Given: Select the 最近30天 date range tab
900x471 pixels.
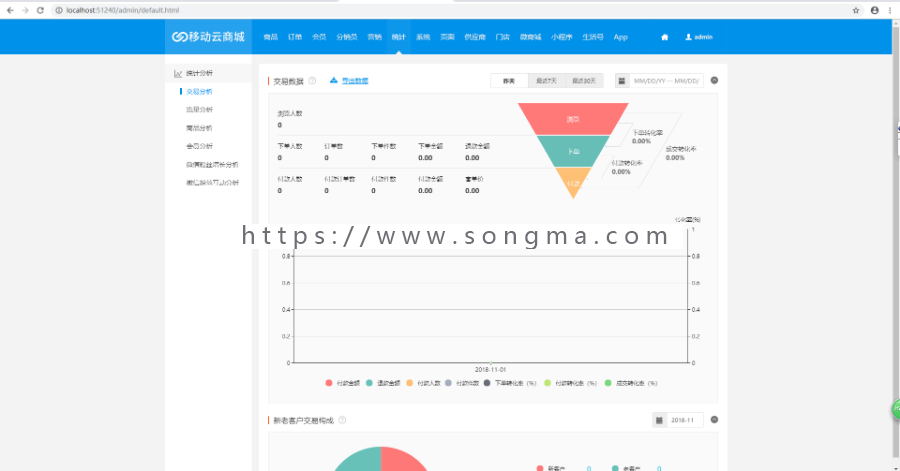Looking at the screenshot, I should (x=584, y=81).
